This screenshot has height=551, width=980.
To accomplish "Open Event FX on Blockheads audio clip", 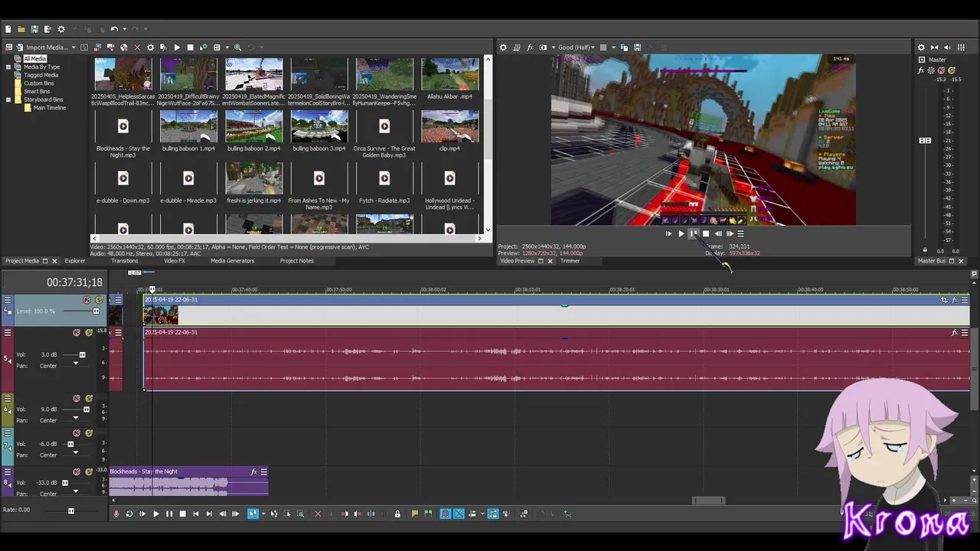I will point(253,471).
